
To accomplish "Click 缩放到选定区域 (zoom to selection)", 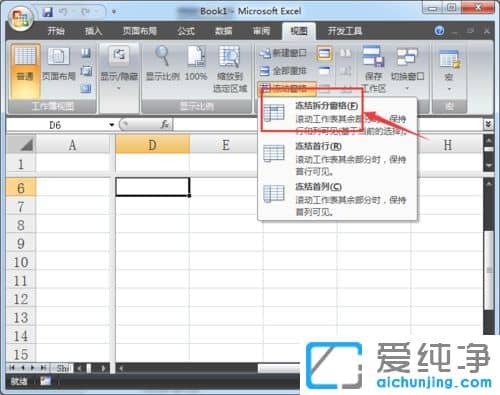I will click(230, 69).
